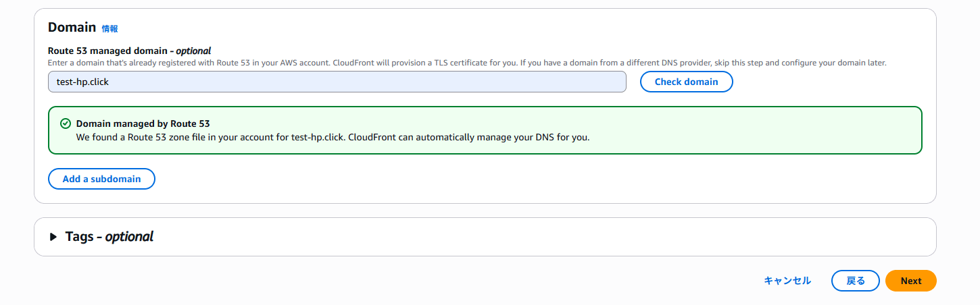
Task: Click empty area of the Tags panel
Action: point(541,237)
